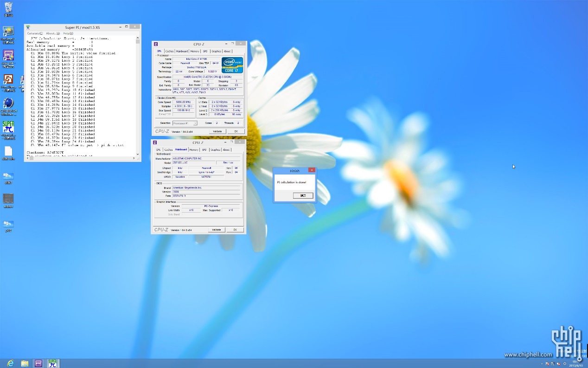
Task: Click the BIOS Brand 'American Megatrends Inc.' field
Action: tap(206, 187)
